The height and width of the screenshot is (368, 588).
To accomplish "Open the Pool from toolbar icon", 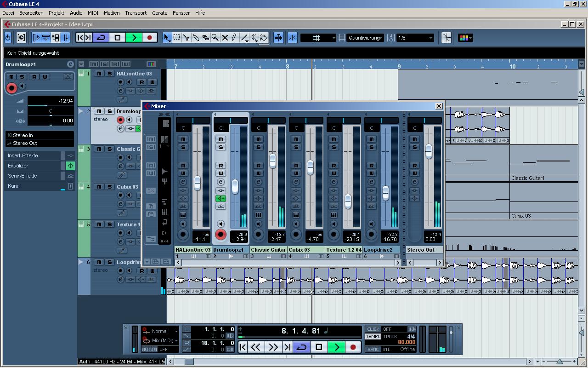I will [56, 38].
